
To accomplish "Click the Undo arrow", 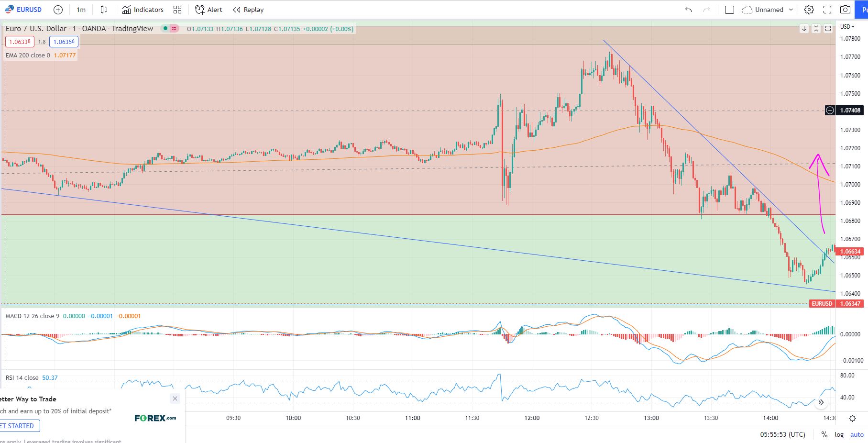I will coord(689,10).
